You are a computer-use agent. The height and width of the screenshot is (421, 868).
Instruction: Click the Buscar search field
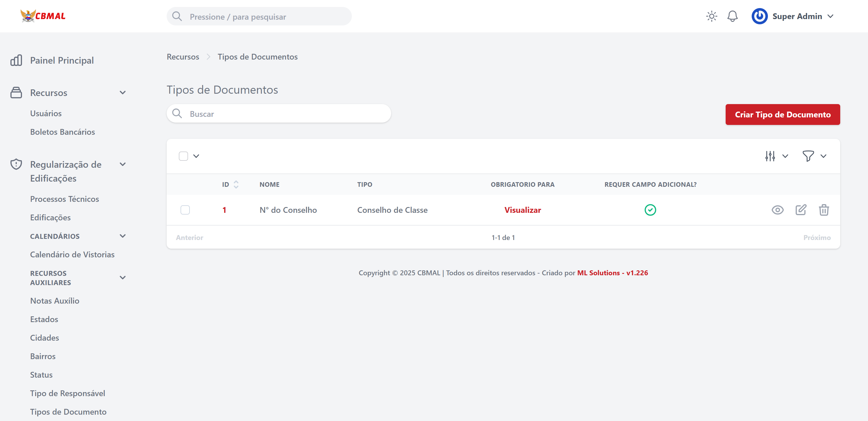pos(279,114)
